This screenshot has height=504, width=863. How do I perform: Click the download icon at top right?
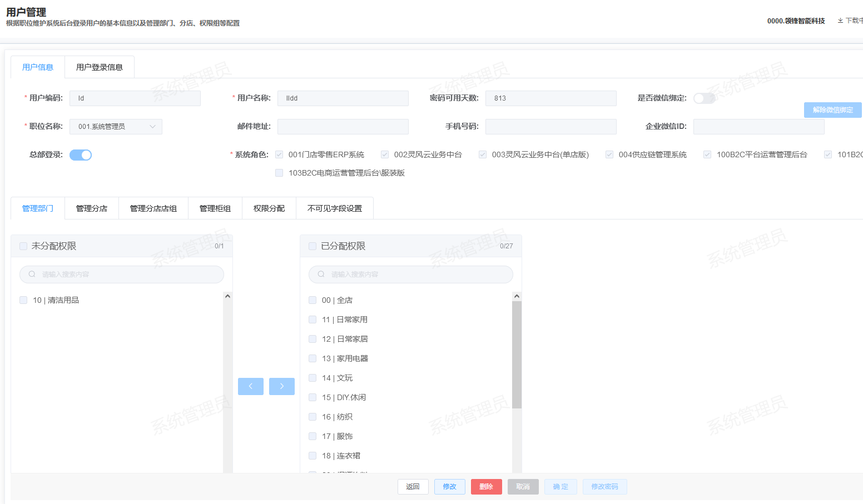tap(840, 21)
